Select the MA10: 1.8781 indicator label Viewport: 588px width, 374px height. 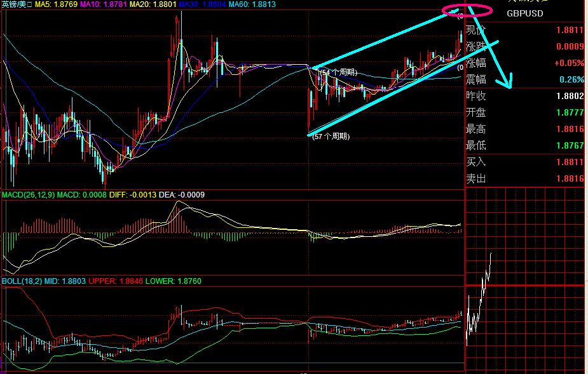(x=104, y=4)
